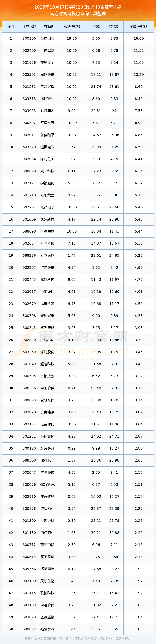
Task: Click stock name 庄园牧场
Action: [47, 496]
